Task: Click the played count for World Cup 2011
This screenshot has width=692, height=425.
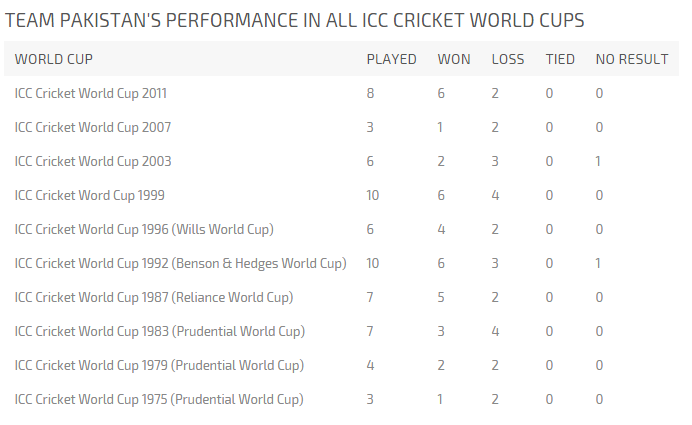Action: pyautogui.click(x=371, y=93)
